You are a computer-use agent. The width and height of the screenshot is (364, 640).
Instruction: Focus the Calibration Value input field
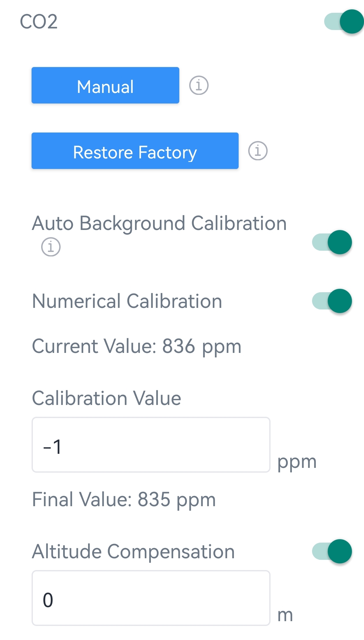151,445
